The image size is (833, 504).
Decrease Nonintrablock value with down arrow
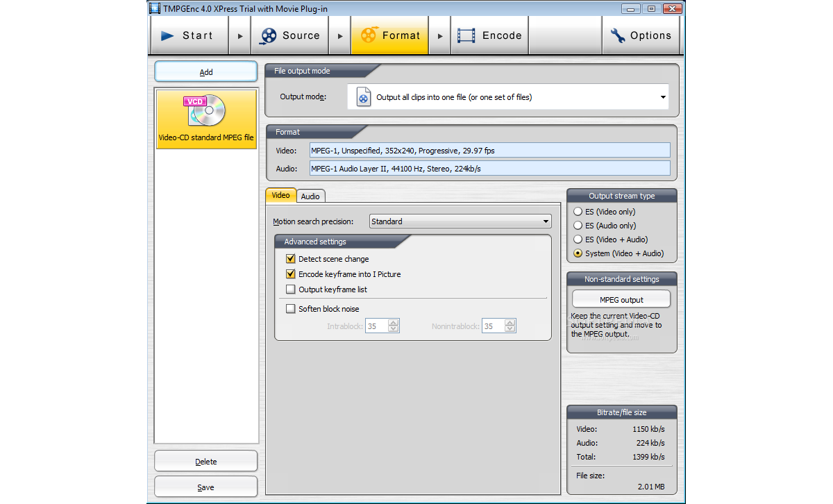click(x=510, y=329)
